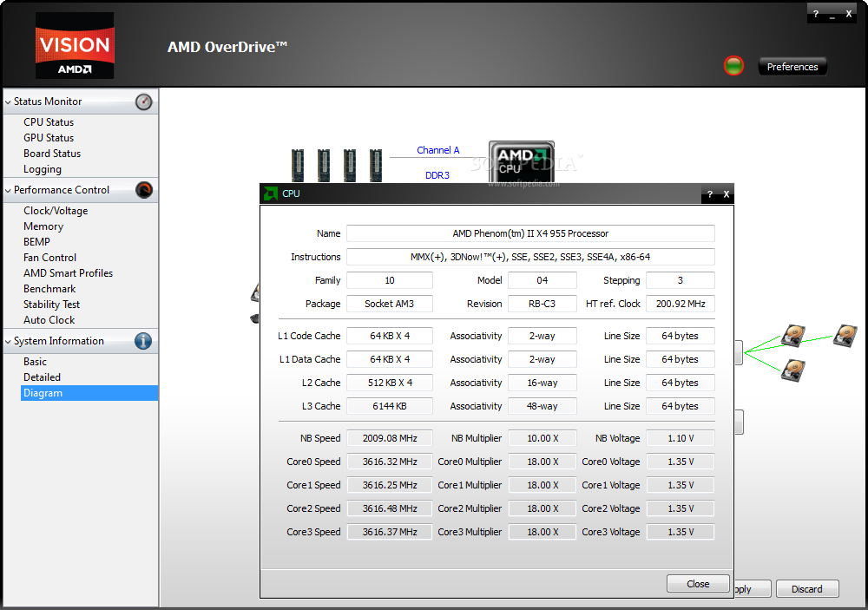Open Preferences
868x616 pixels.
(x=792, y=67)
